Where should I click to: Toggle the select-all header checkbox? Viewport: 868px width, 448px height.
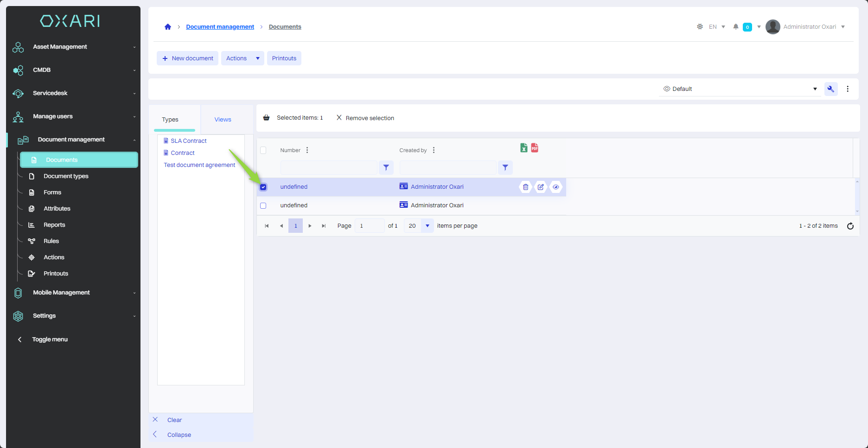263,150
